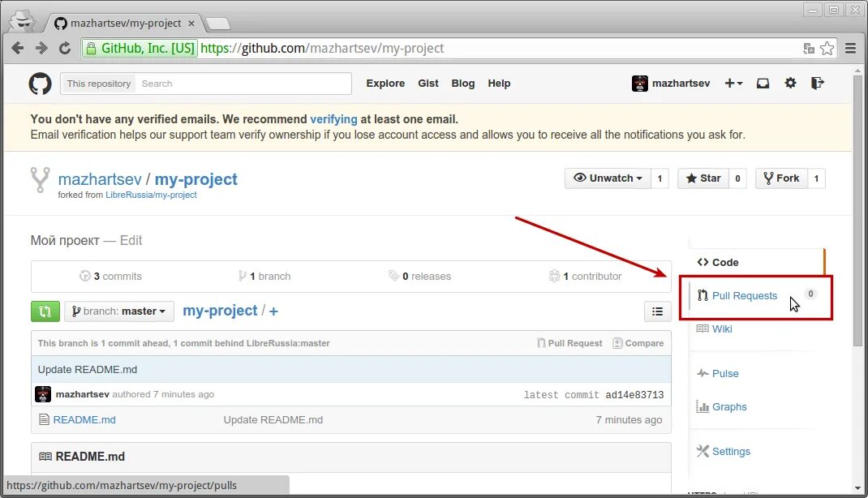
Task: Click the list view icon button
Action: tap(657, 311)
